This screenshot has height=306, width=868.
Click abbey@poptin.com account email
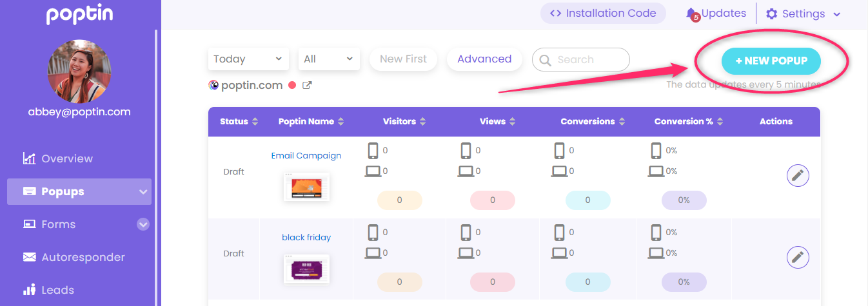(x=79, y=111)
